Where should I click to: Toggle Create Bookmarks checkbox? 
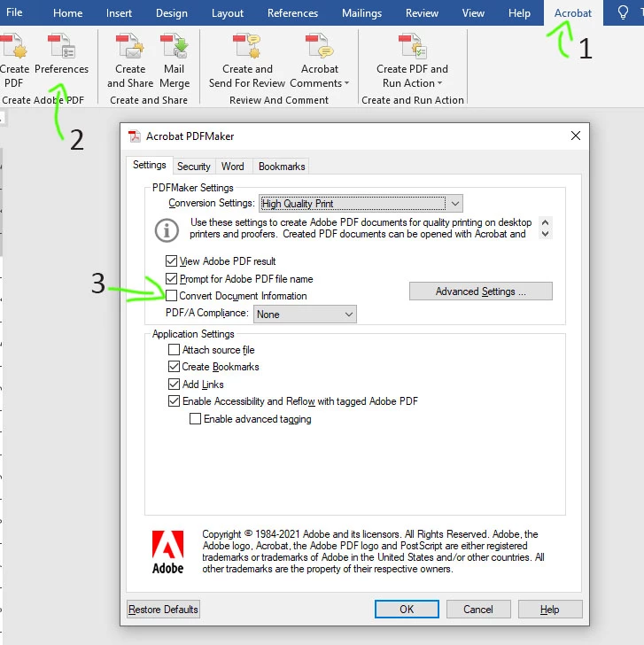pyautogui.click(x=174, y=367)
